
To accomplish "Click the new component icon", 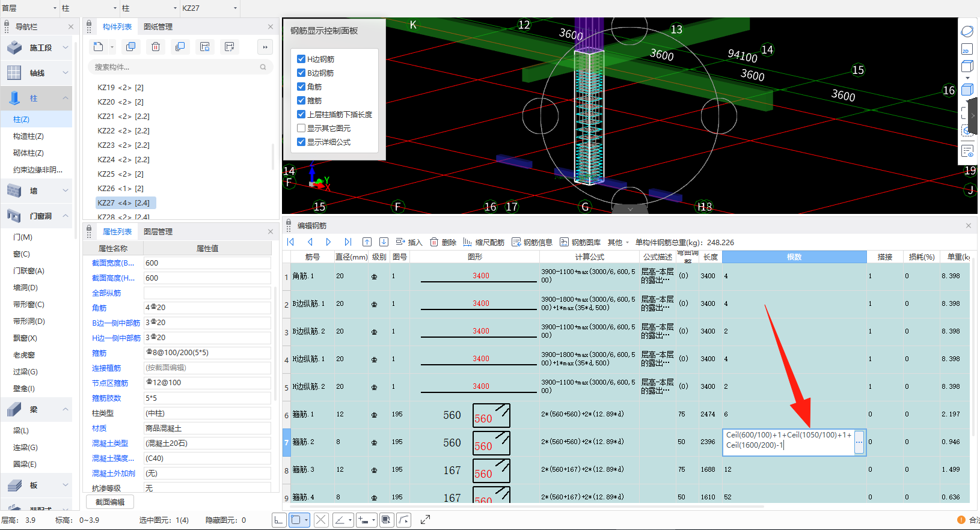I will coord(99,47).
